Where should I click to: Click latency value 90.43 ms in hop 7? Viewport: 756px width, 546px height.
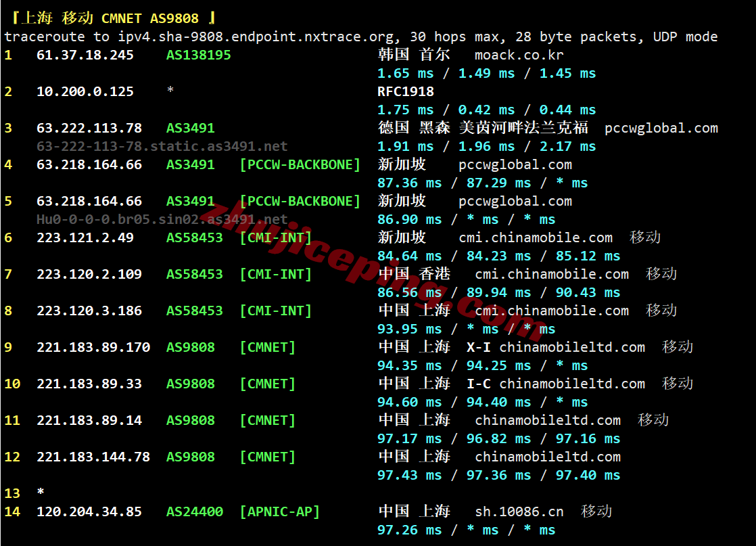coord(588,292)
